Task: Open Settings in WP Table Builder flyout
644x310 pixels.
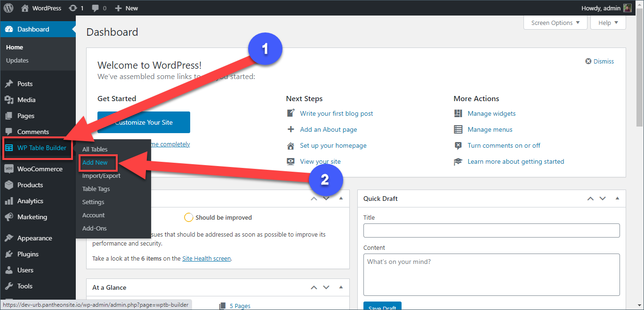Action: point(93,202)
